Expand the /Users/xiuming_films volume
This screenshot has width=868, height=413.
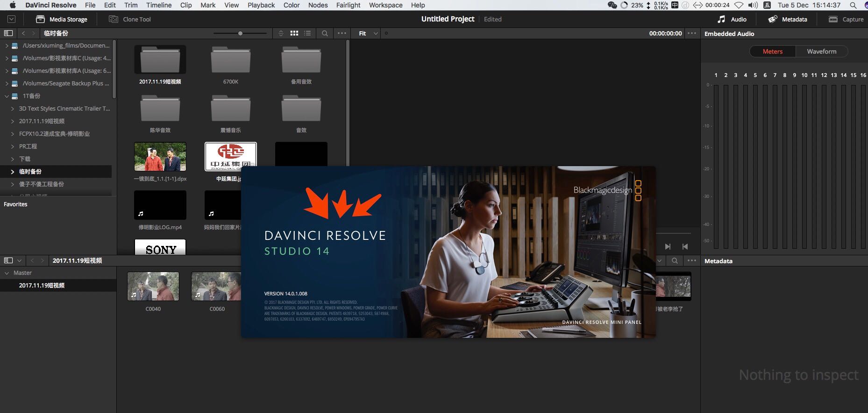click(7, 46)
